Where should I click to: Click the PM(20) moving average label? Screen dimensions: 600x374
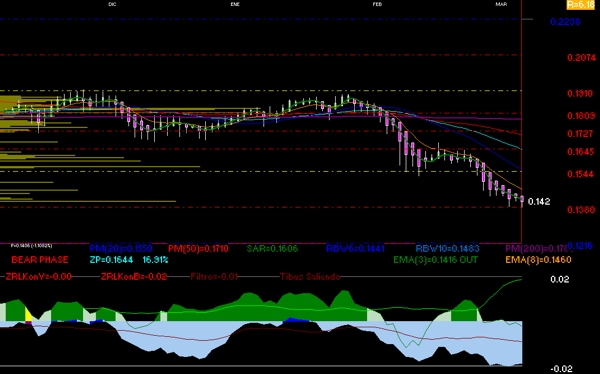[121, 249]
